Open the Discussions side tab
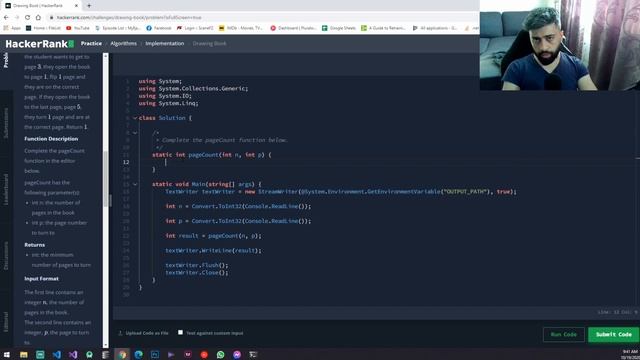Viewport: 640px width, 360px height. tap(6, 256)
